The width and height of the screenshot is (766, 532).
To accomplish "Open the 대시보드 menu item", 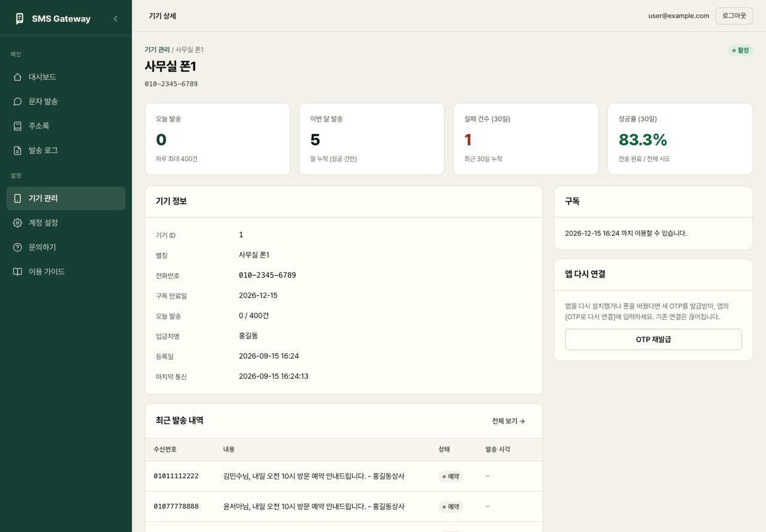I will click(x=66, y=77).
